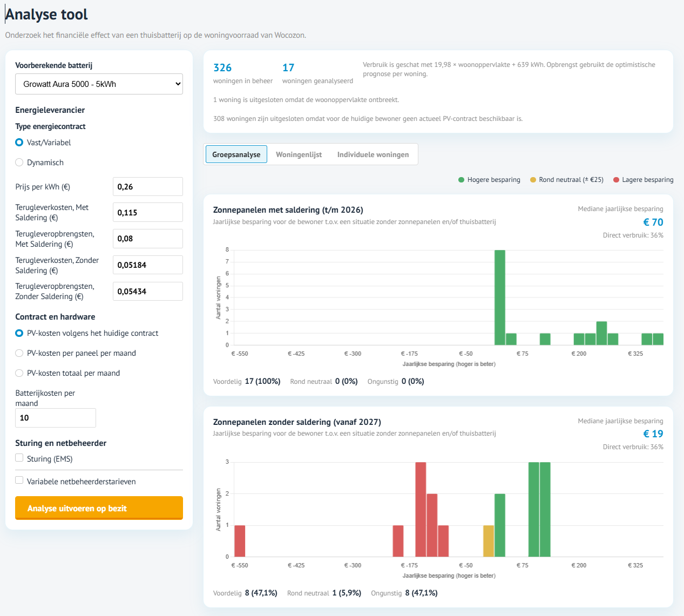This screenshot has width=684, height=616.
Task: Click the green Hogere besparing legend dot
Action: [461, 180]
